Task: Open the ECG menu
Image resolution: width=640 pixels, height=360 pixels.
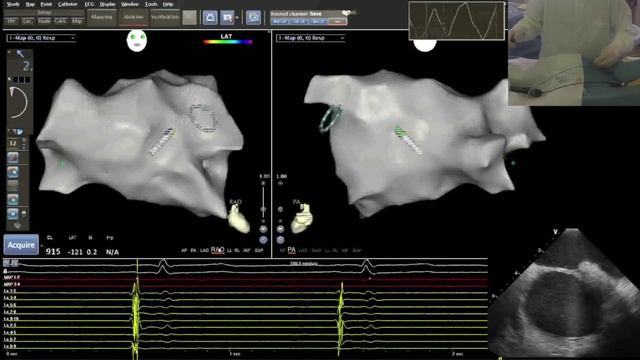Action: 89,4
